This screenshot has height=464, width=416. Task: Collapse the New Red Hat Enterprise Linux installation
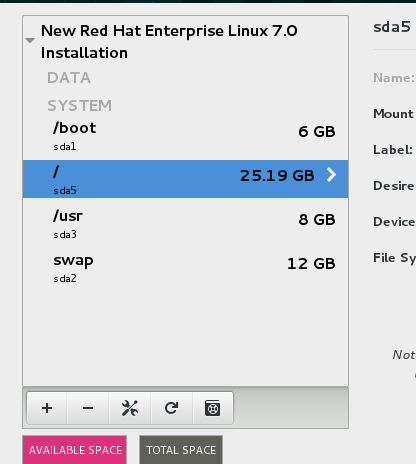coord(30,40)
